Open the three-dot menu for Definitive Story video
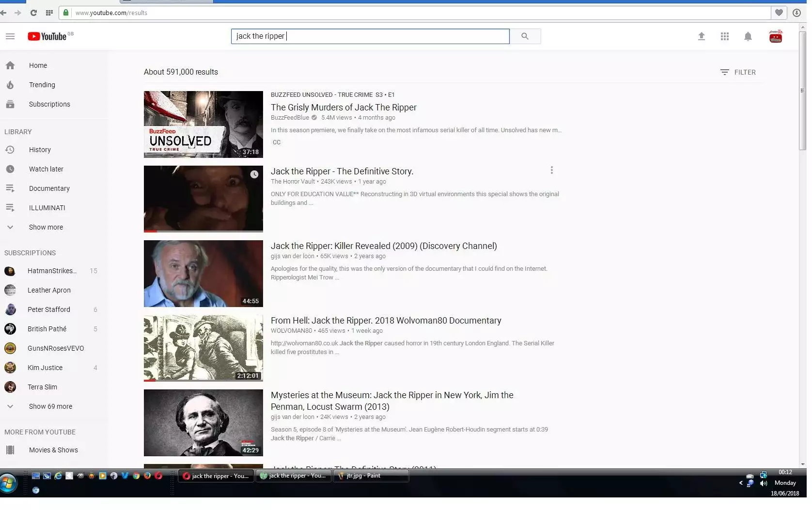This screenshot has height=510, width=812. (551, 170)
